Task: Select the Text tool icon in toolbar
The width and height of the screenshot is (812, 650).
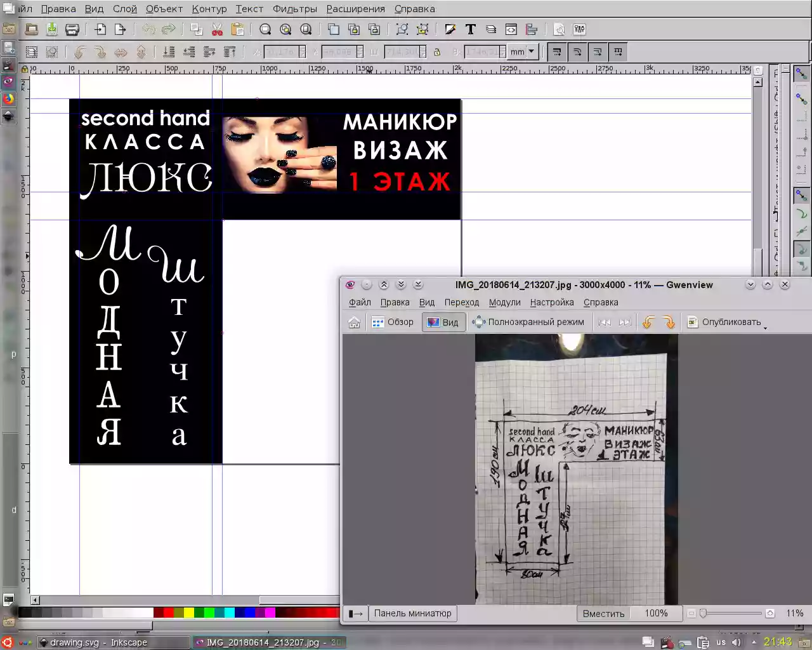Action: (470, 29)
